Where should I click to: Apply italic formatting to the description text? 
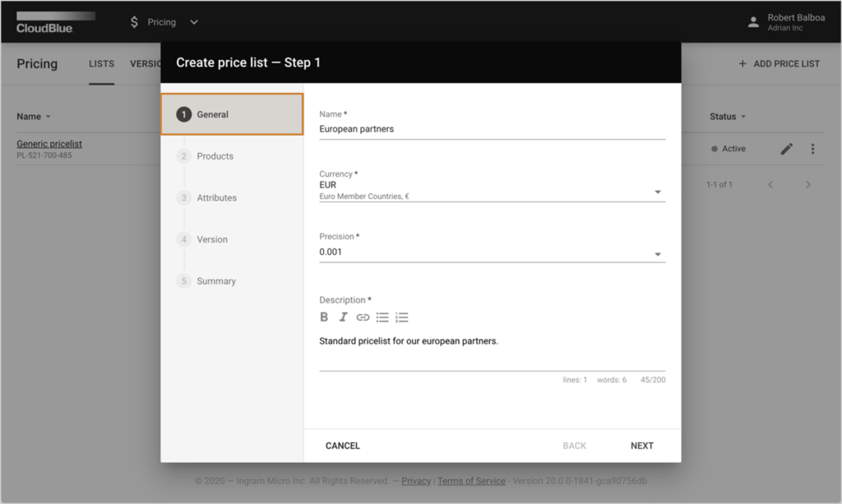pyautogui.click(x=343, y=317)
